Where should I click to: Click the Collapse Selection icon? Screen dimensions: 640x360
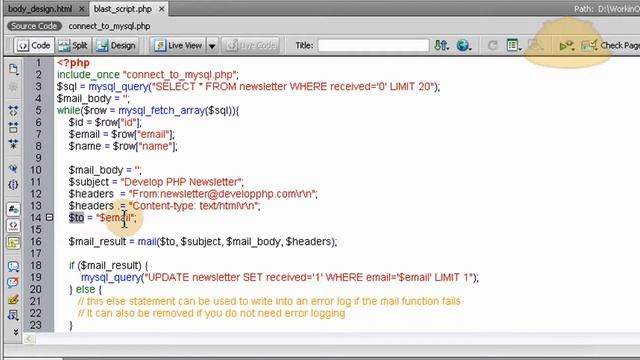(x=13, y=127)
